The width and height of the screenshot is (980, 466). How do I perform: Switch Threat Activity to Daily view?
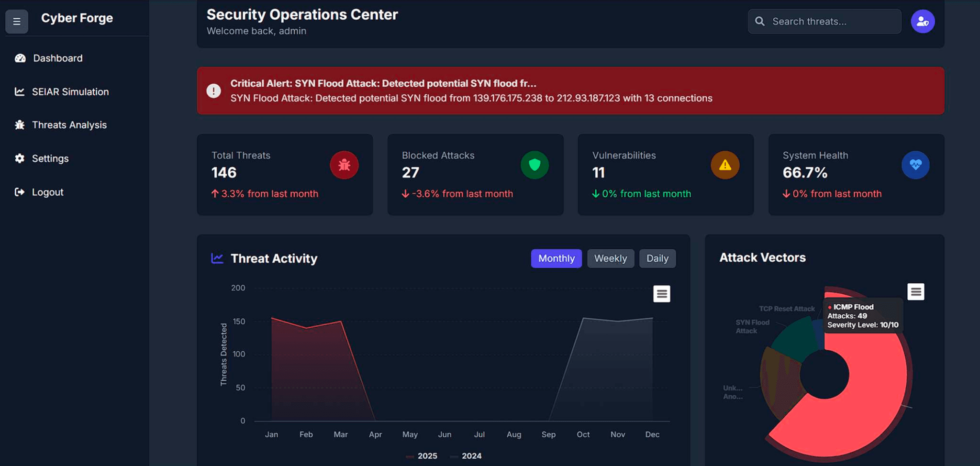[x=657, y=258]
